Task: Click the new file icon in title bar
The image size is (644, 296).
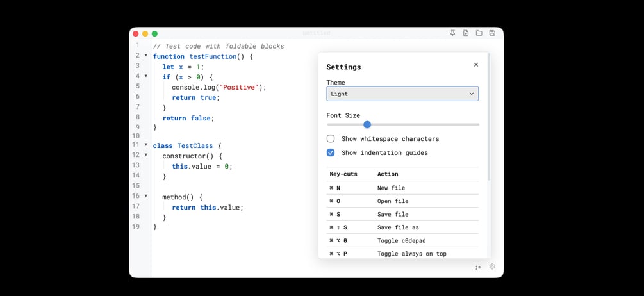Action: [x=466, y=33]
